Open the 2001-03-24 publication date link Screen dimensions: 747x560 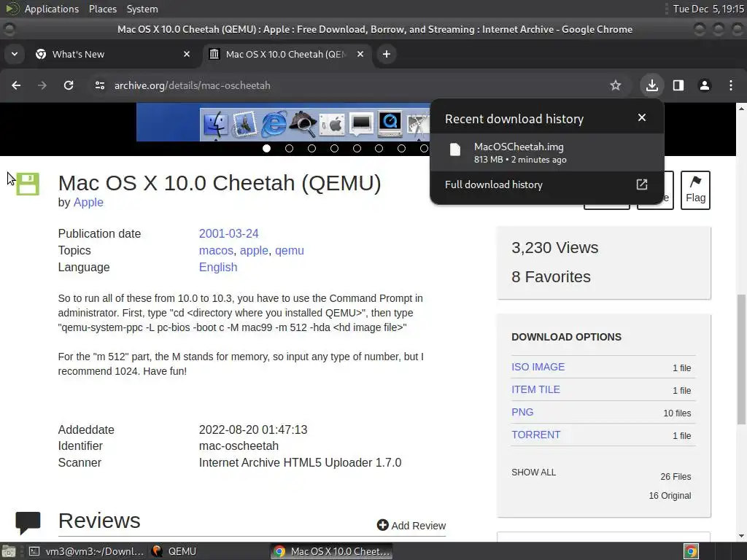228,234
